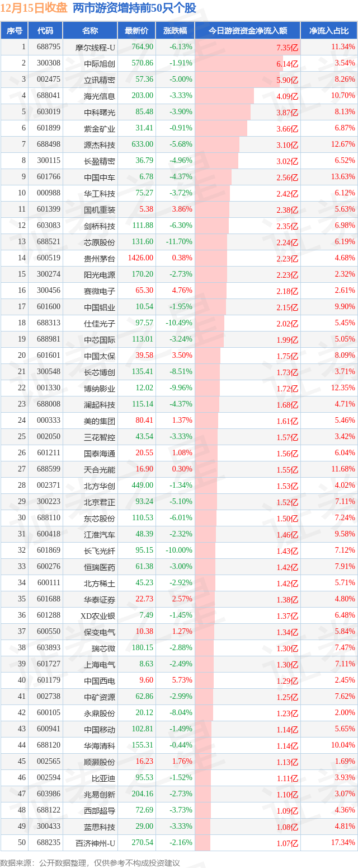The width and height of the screenshot is (358, 868).
Task: Select stock name 阳光电源
Action: (x=100, y=274)
